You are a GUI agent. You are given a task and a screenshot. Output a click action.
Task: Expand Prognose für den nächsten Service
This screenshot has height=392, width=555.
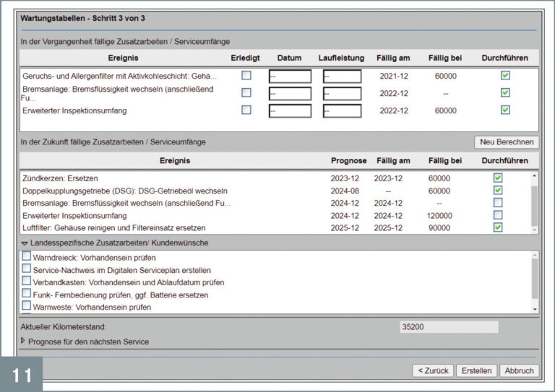(23, 341)
